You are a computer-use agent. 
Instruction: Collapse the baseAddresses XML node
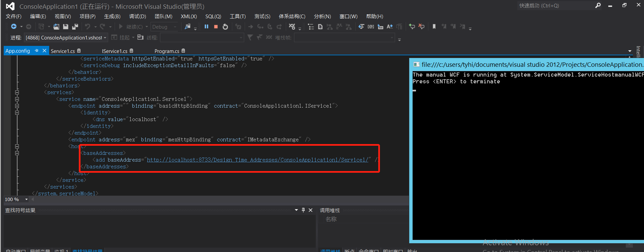pyautogui.click(x=17, y=153)
